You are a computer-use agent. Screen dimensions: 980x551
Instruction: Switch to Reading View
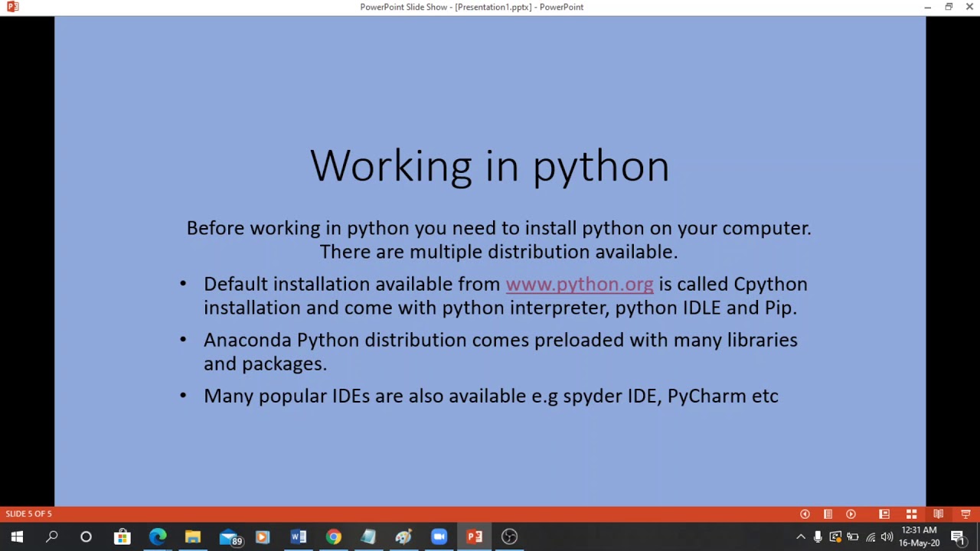coord(938,514)
